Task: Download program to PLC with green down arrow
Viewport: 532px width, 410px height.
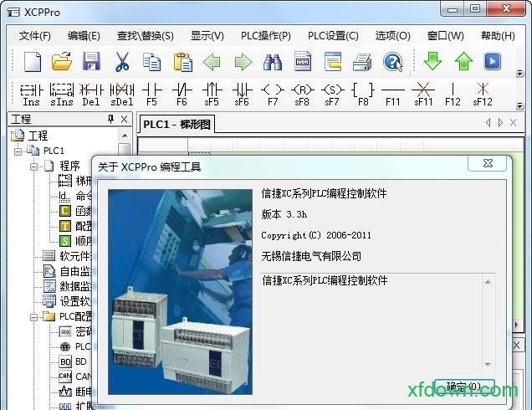Action: [432, 61]
